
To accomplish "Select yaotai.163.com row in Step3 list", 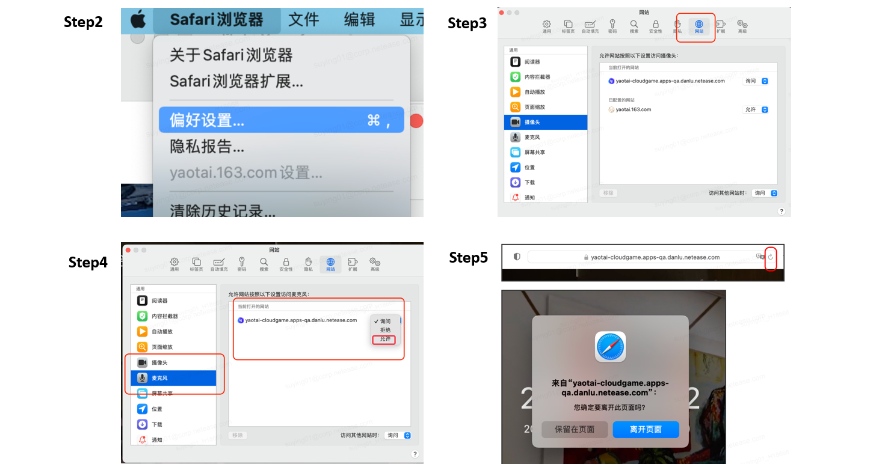I will 688,110.
